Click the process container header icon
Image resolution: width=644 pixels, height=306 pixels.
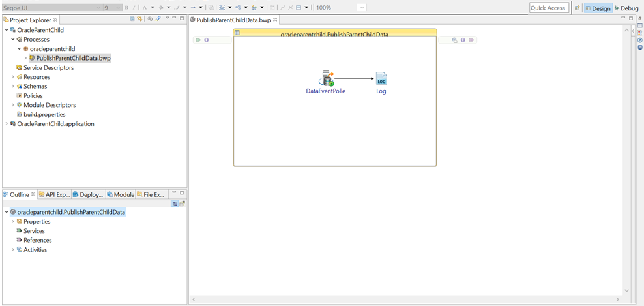pos(237,33)
